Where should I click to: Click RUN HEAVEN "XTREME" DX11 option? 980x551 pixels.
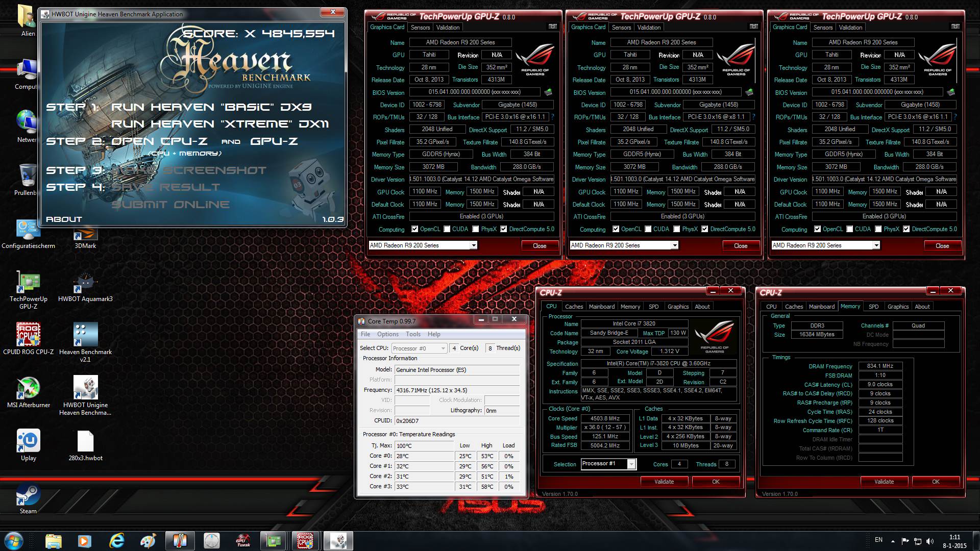[x=220, y=124]
